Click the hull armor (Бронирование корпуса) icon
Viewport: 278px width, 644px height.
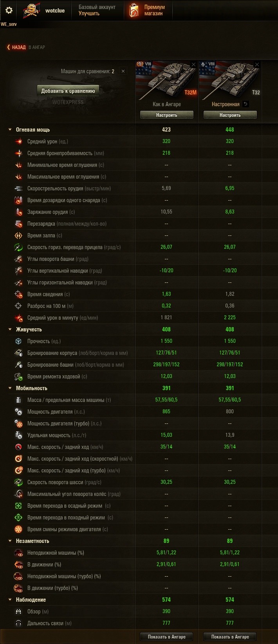pyautogui.click(x=18, y=353)
